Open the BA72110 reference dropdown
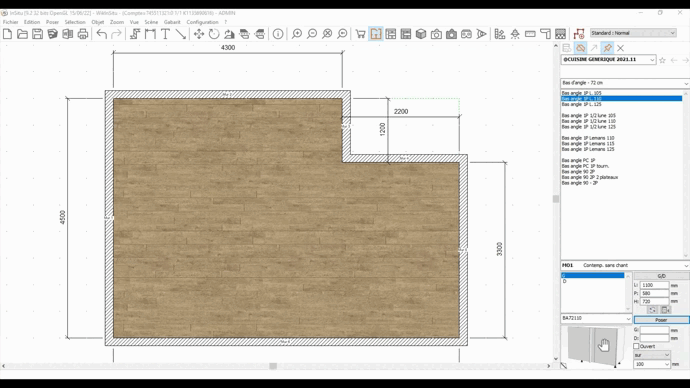690x388 pixels. coord(596,318)
